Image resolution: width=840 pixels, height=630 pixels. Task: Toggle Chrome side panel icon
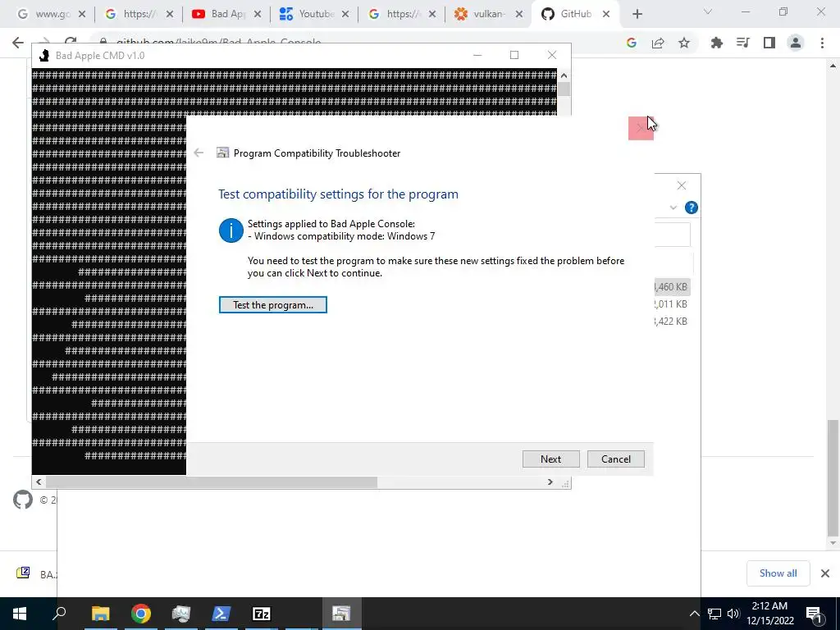pyautogui.click(x=769, y=43)
